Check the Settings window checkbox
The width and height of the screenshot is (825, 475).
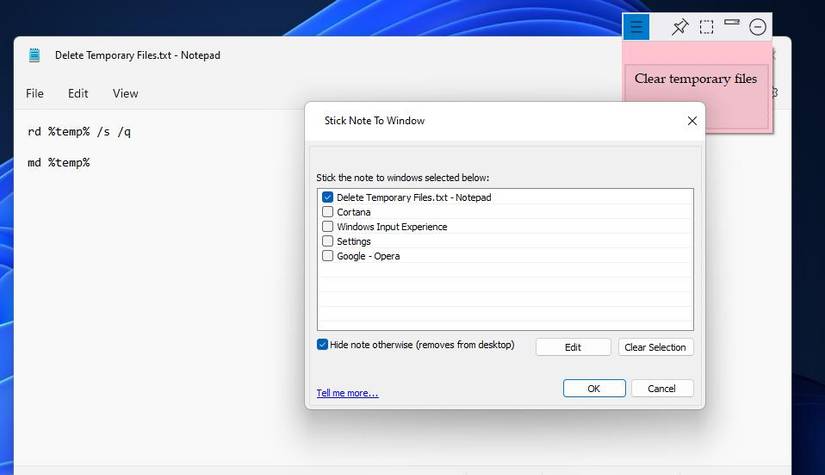327,241
